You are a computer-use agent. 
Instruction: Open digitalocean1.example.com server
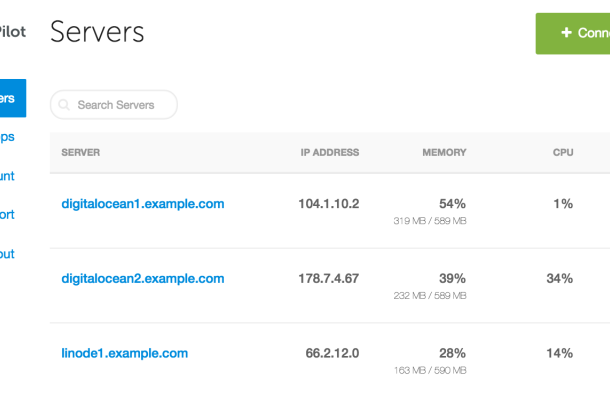143,204
